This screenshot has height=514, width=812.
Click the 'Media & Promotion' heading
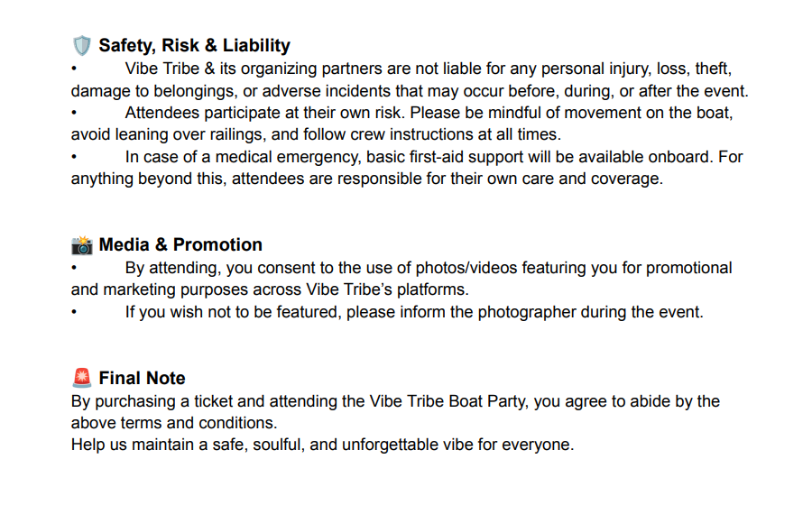180,245
